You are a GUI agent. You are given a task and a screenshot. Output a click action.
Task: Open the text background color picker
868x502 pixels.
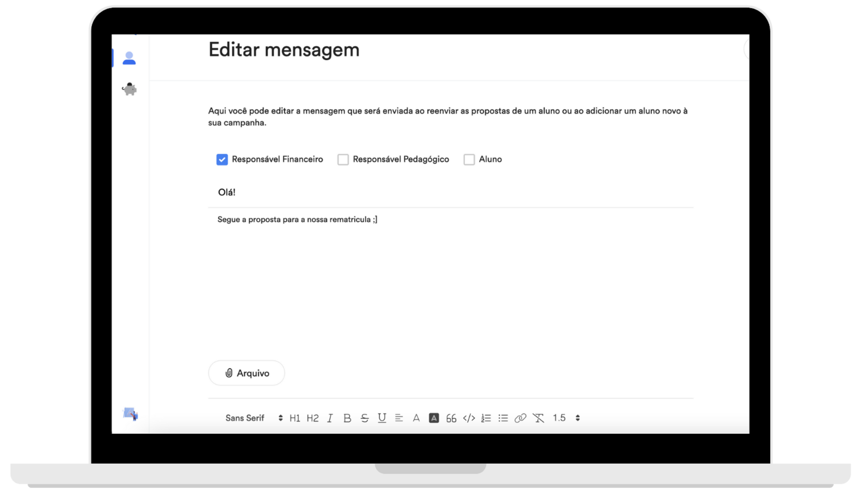pyautogui.click(x=434, y=418)
